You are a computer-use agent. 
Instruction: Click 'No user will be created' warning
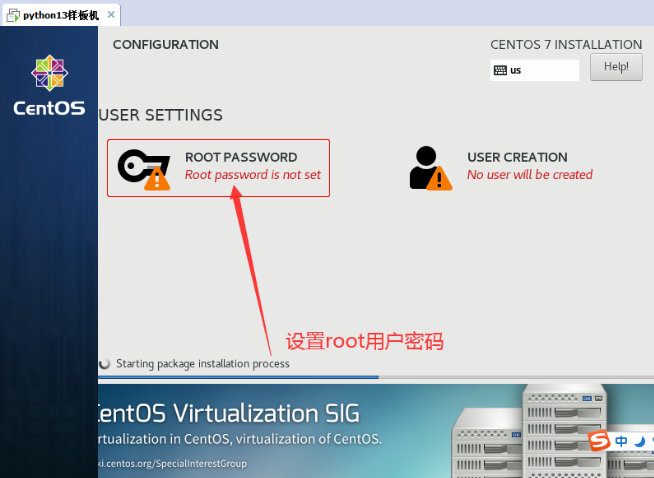(530, 174)
